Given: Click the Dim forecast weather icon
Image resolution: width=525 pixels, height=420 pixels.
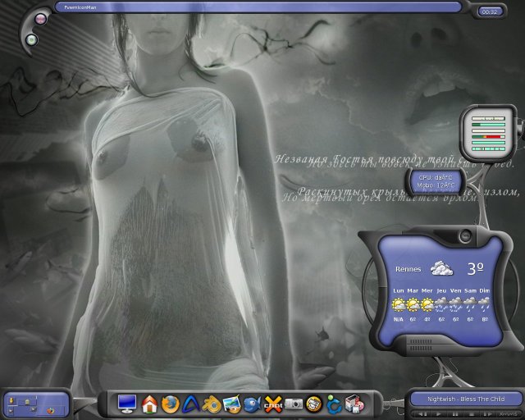Looking at the screenshot, I should (484, 304).
